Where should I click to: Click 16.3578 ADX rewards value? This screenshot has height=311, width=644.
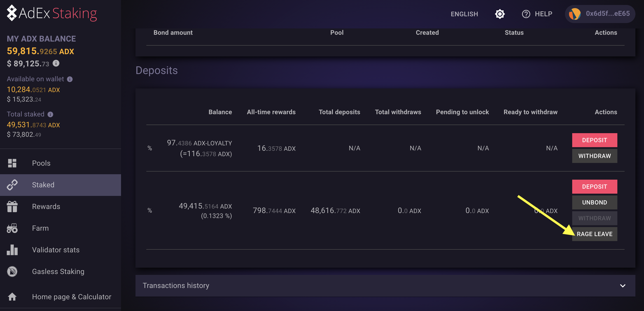click(276, 148)
